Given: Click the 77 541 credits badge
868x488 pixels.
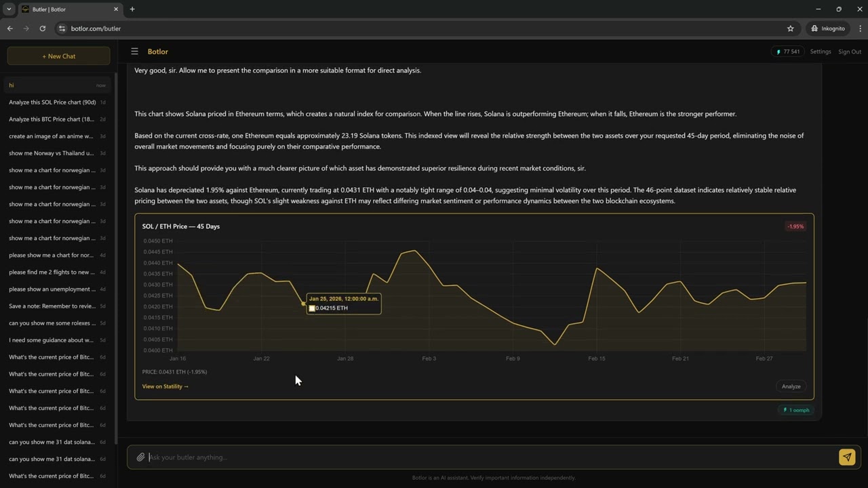Looking at the screenshot, I should click(787, 52).
